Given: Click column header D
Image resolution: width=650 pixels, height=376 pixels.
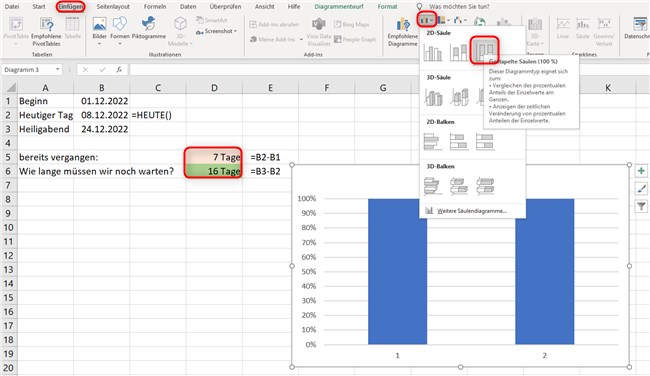Looking at the screenshot, I should tap(214, 87).
